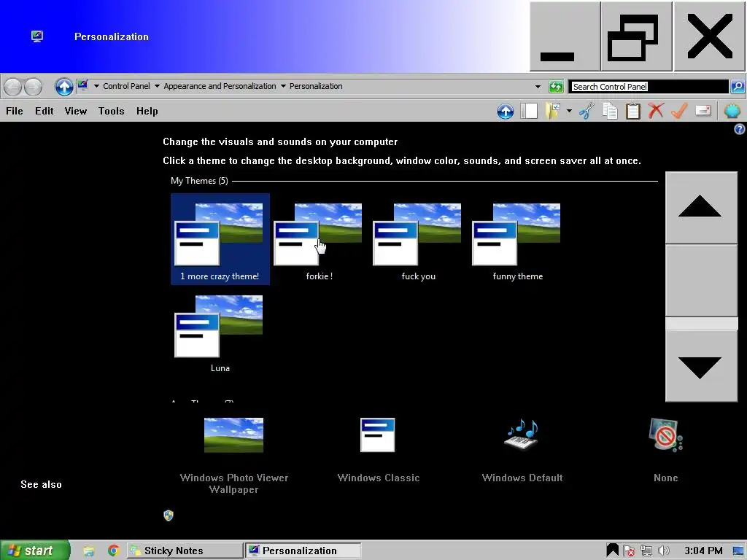Click the Paste clipboard icon
The image size is (747, 560).
click(632, 111)
